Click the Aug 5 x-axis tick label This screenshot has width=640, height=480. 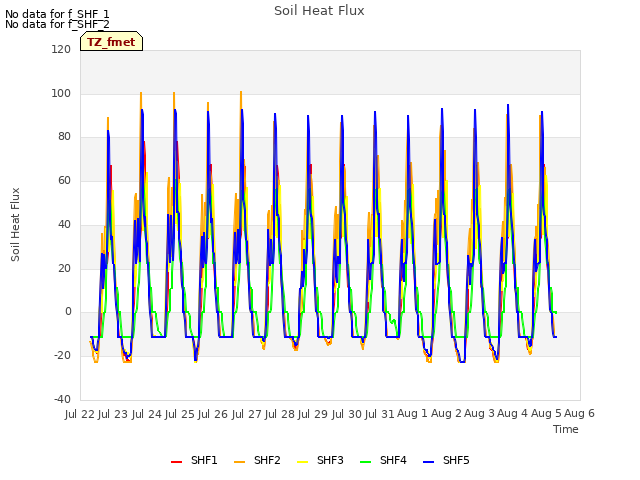click(547, 414)
